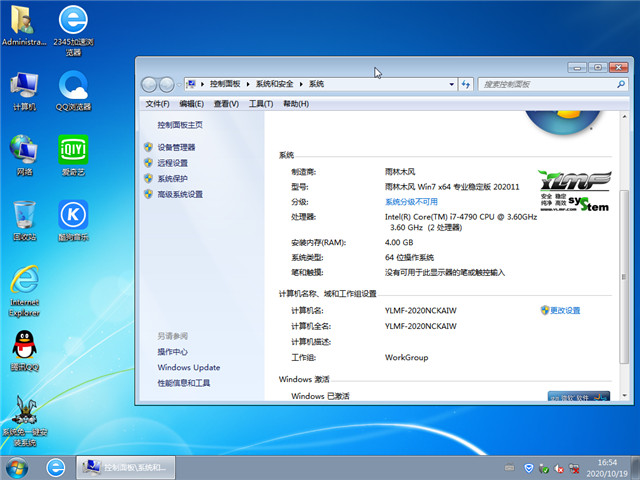
Task: Select 4.00 GB memory value
Action: coord(399,242)
